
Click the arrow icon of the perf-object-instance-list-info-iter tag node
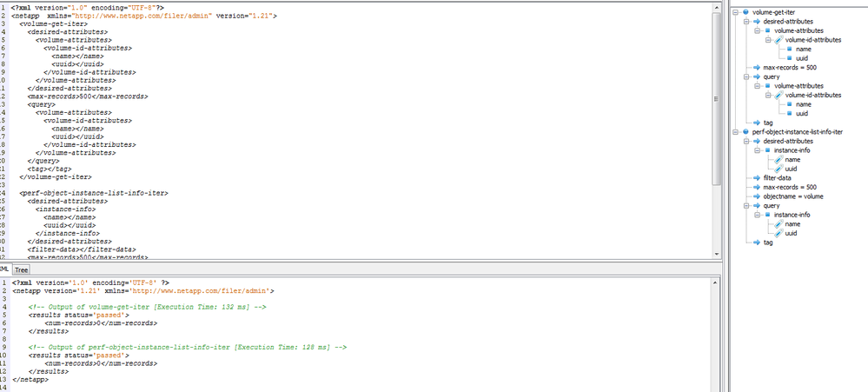757,243
